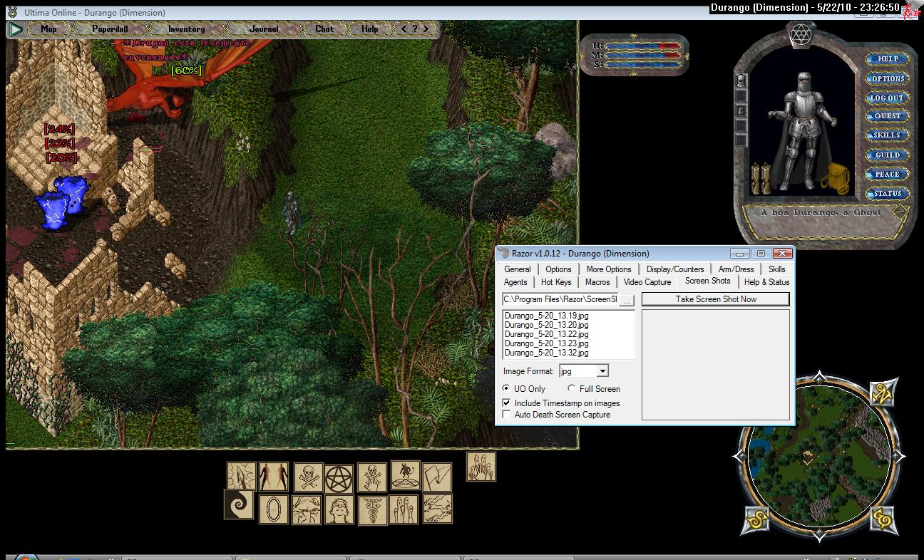The width and height of the screenshot is (924, 560).
Task: Open the Chat menu
Action: pos(324,29)
